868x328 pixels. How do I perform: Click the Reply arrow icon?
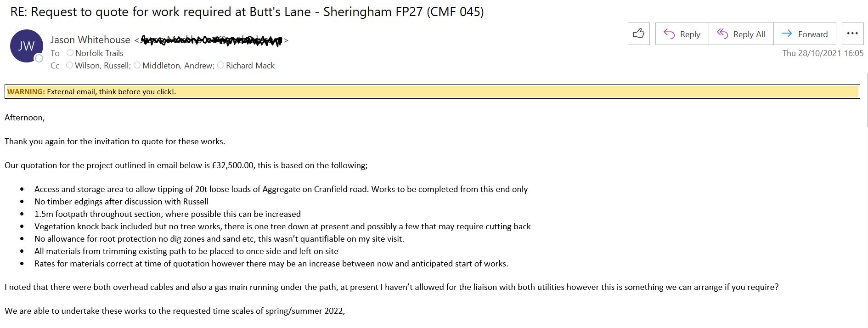[669, 34]
